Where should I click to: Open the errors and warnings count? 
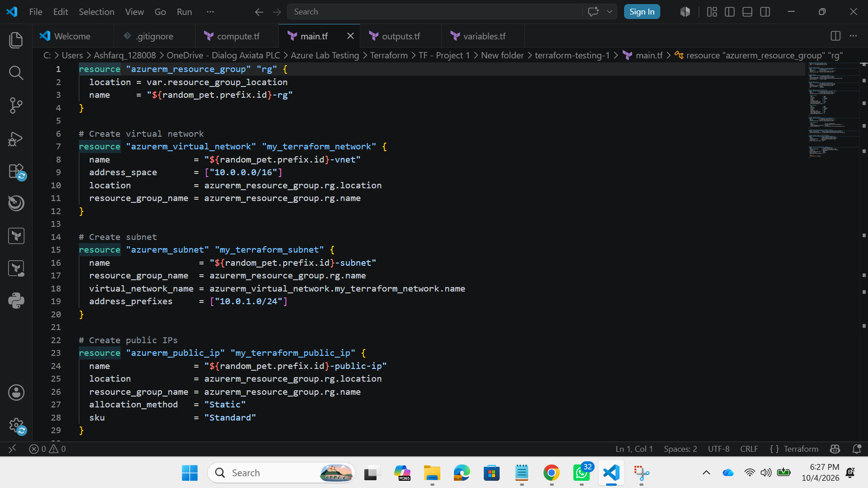[x=48, y=449]
